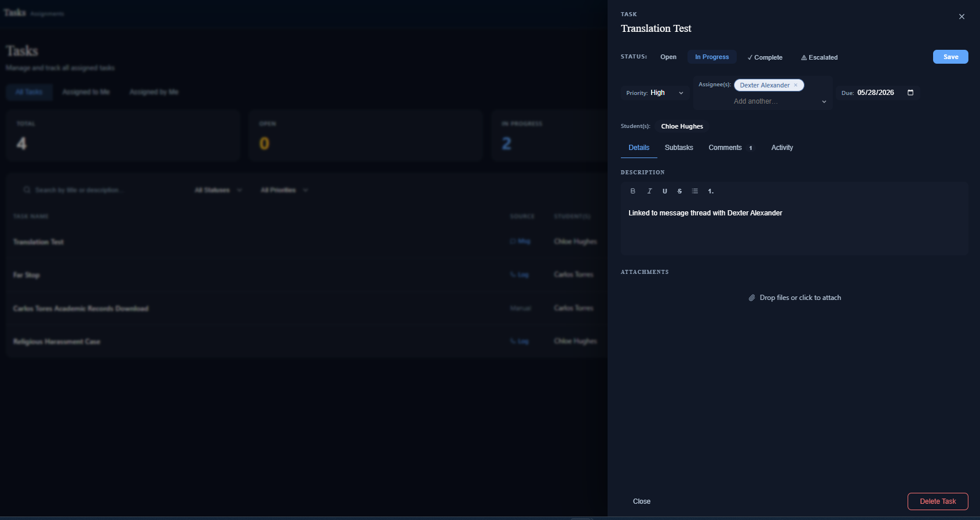Toggle bold formatting in description toolbar
This screenshot has height=520, width=980.
(x=633, y=191)
